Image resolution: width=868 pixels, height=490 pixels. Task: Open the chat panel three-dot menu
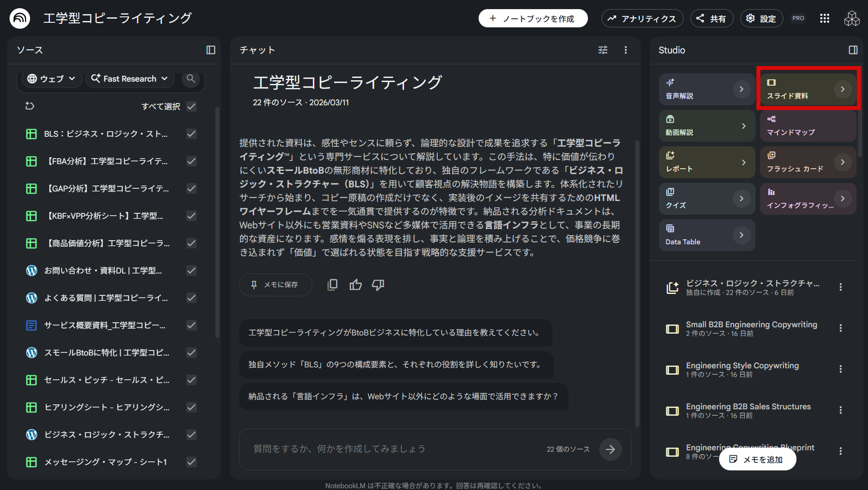(x=626, y=50)
